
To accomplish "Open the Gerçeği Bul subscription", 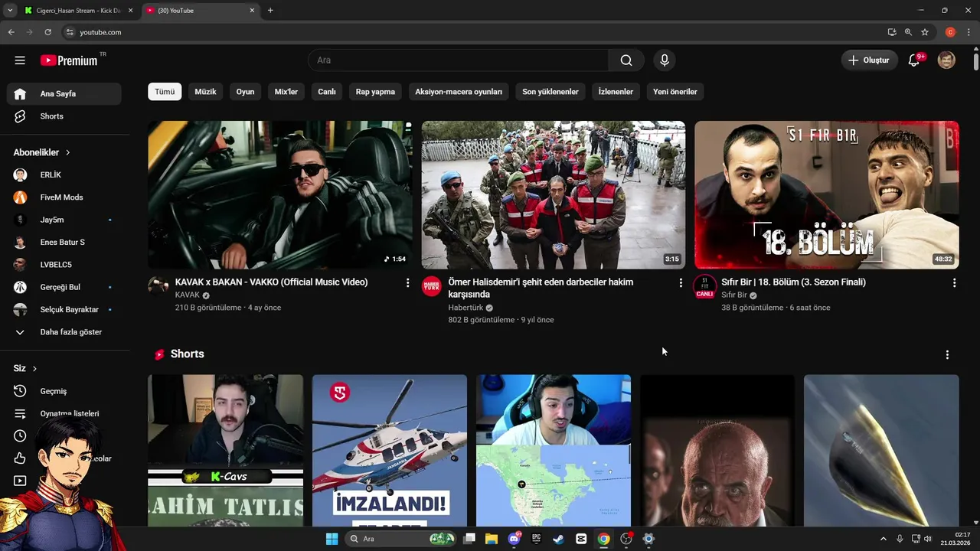I will pos(64,287).
